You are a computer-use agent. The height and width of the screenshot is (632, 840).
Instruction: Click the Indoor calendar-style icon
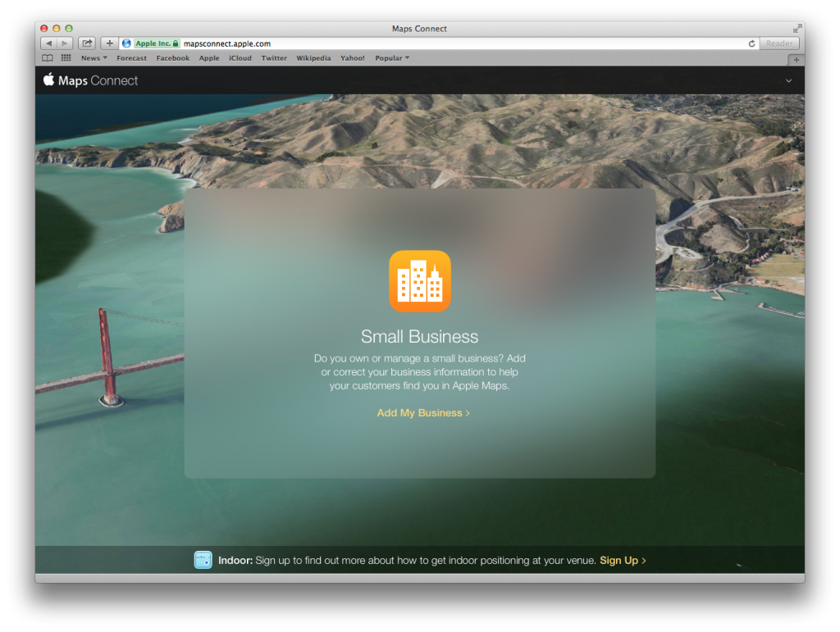tap(203, 560)
